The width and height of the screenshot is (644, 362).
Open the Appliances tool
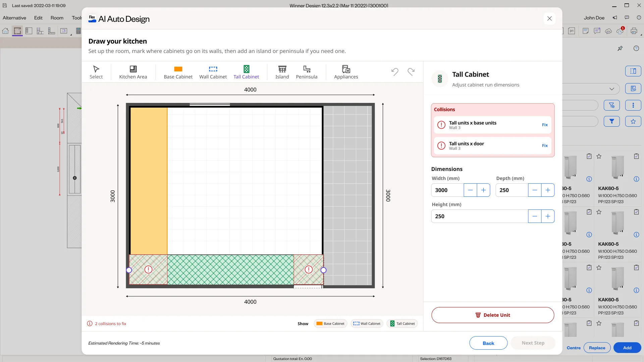pyautogui.click(x=346, y=72)
